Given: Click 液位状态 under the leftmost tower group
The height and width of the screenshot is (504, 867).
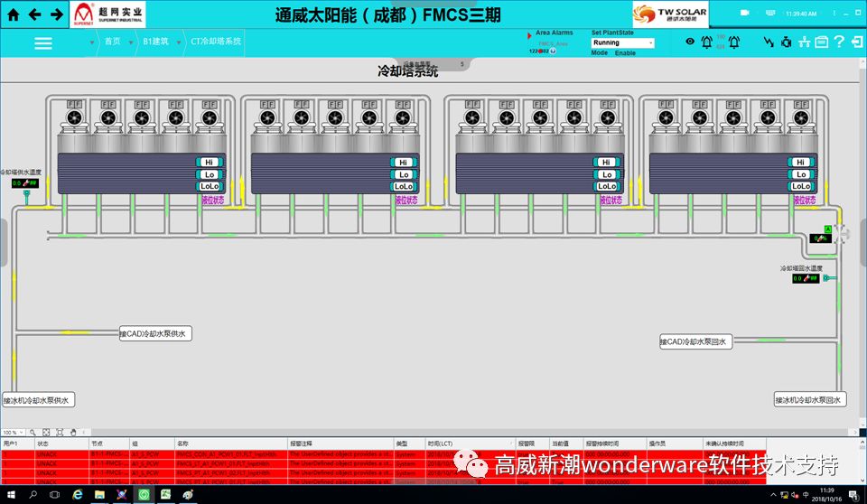Looking at the screenshot, I should (x=212, y=200).
